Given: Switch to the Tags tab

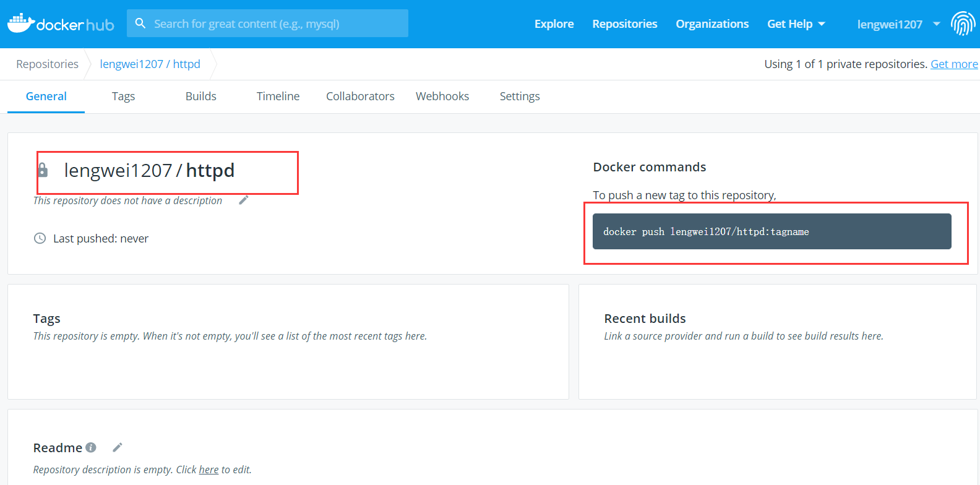Looking at the screenshot, I should (123, 97).
